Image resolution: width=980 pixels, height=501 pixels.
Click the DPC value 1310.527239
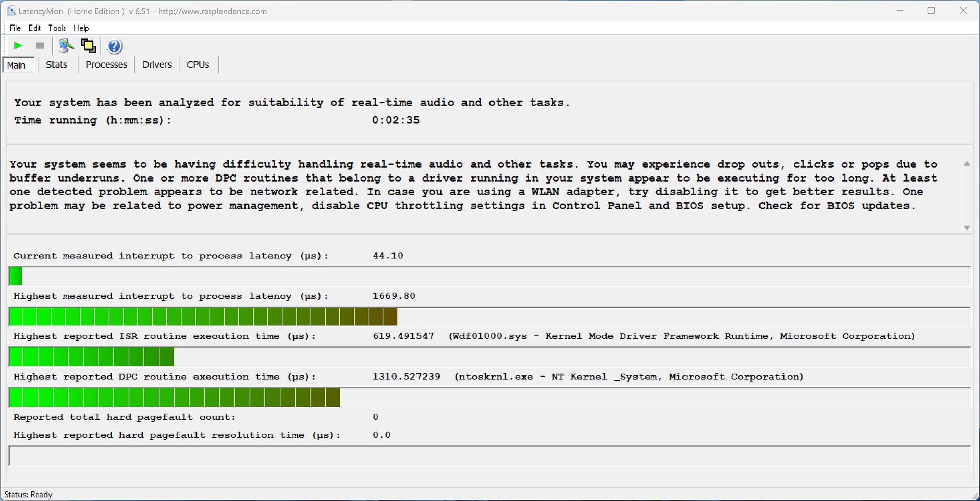coord(406,377)
